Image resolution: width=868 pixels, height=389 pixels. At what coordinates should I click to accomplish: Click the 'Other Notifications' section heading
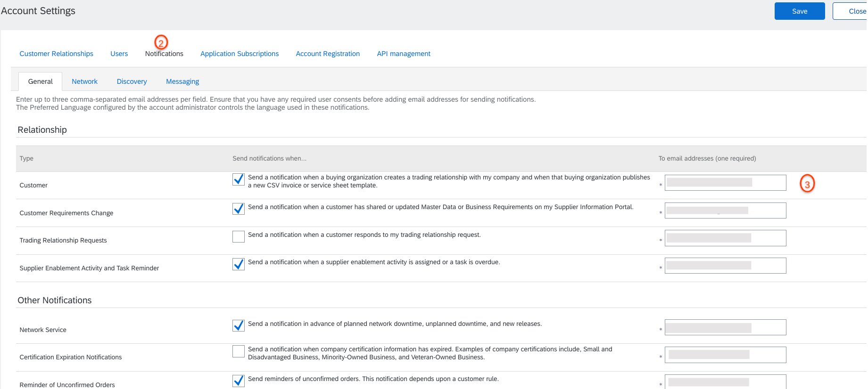55,300
